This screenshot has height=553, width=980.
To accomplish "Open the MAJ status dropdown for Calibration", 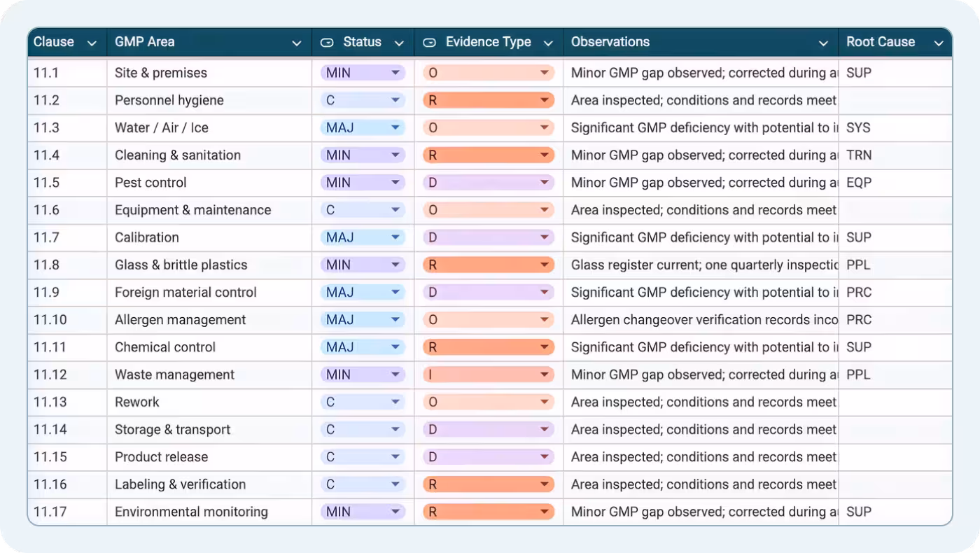I will (x=395, y=237).
